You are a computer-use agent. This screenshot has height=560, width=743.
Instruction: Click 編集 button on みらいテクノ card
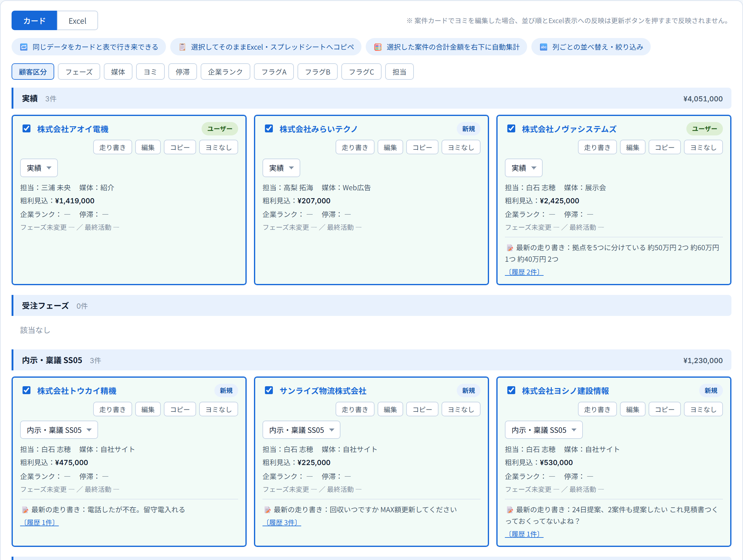click(390, 147)
